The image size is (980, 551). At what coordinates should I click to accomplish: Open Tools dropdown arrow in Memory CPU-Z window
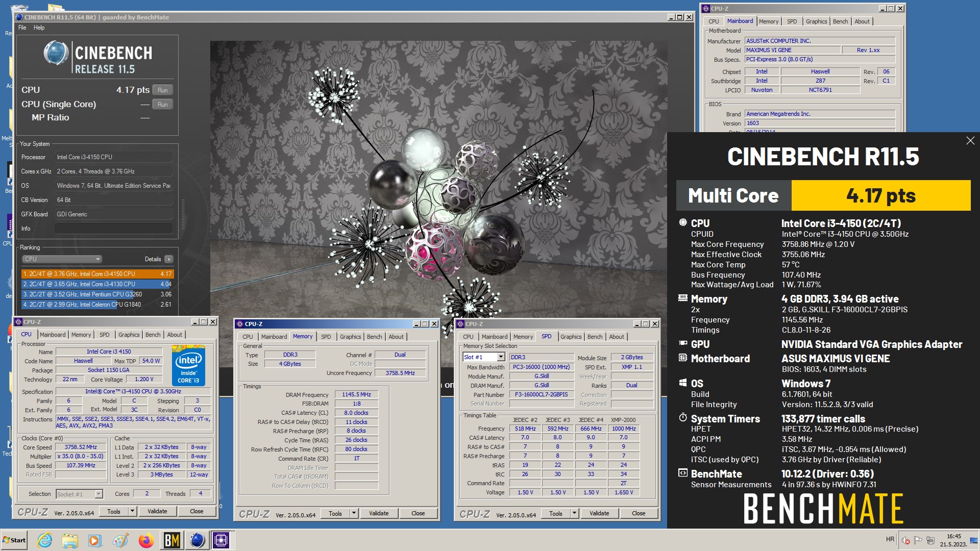[x=354, y=513]
